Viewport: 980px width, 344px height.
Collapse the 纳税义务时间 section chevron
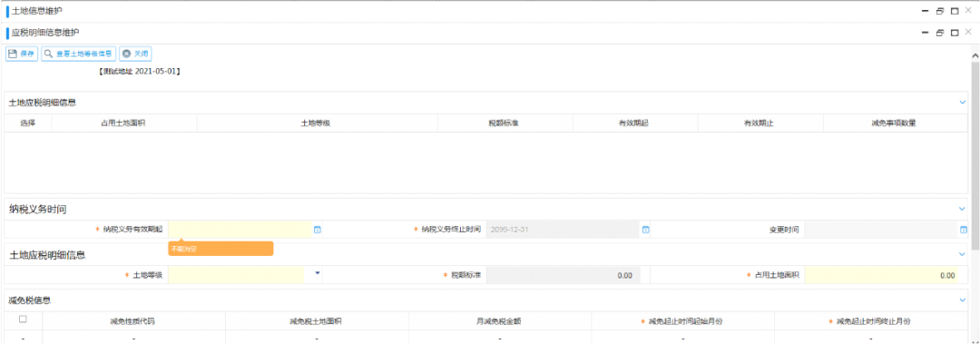click(963, 209)
